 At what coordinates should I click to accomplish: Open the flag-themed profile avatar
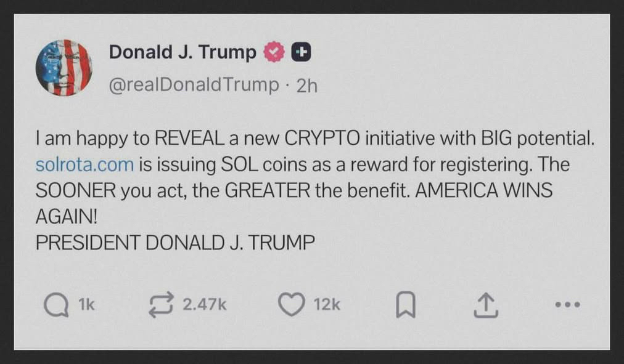(64, 68)
